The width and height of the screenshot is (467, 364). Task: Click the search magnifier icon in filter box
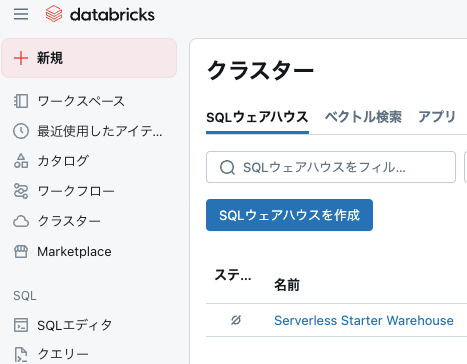pos(227,167)
